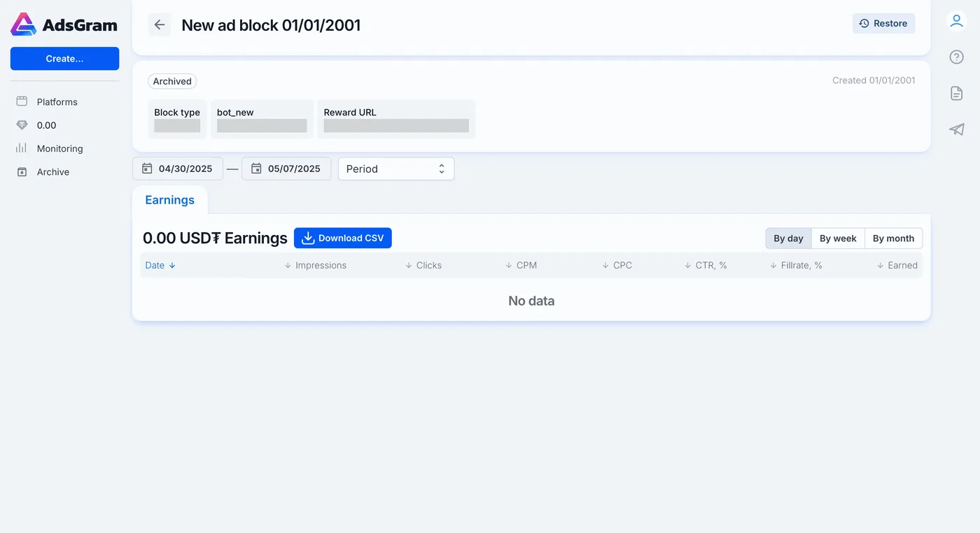Image resolution: width=980 pixels, height=533 pixels.
Task: Click the Restore button
Action: click(x=883, y=23)
